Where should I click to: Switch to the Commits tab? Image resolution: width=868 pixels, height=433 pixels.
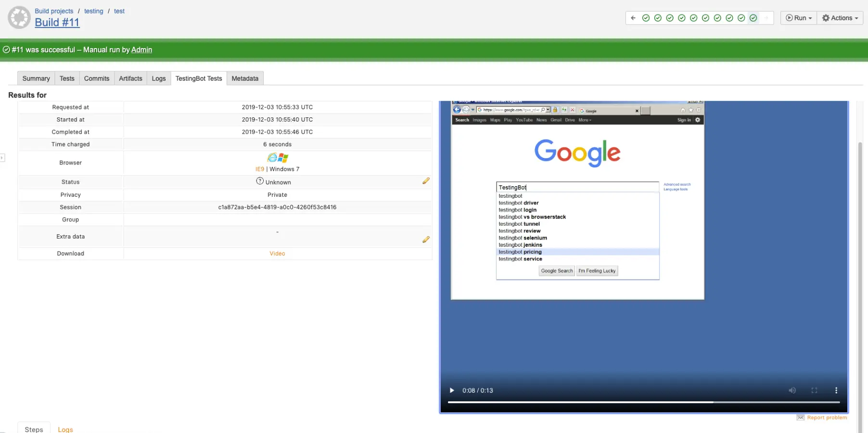97,78
